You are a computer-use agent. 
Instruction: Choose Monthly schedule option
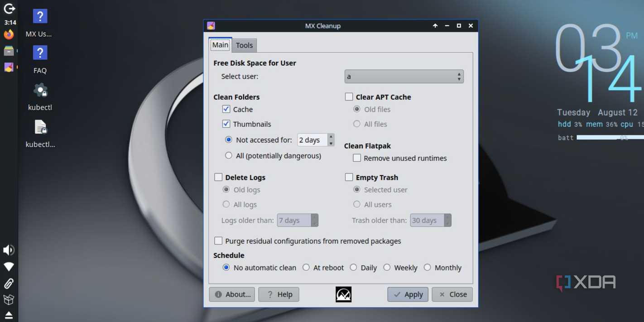tap(427, 268)
